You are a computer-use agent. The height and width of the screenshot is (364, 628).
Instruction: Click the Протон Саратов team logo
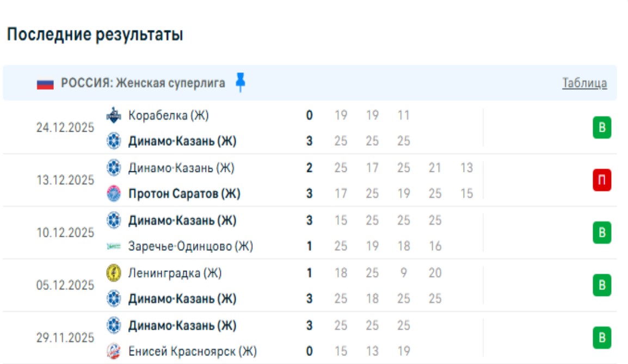coord(113,194)
